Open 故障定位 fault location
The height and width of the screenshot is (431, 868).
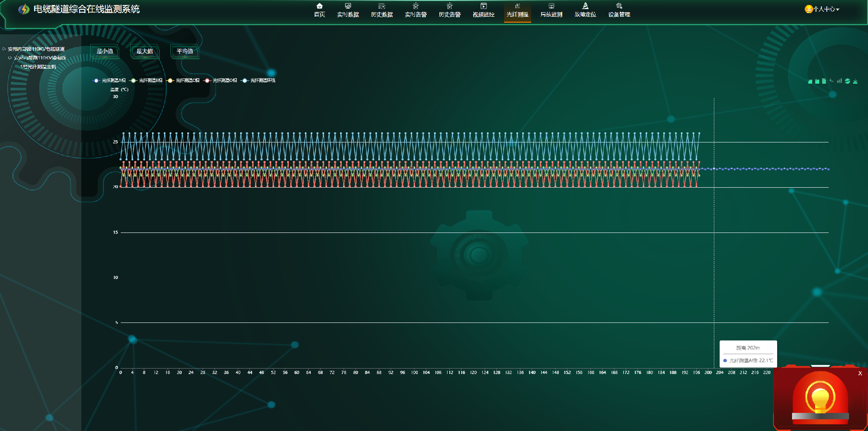click(585, 9)
